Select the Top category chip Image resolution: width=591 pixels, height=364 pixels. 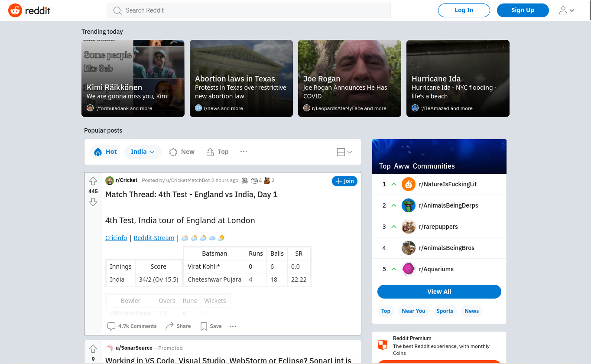pyautogui.click(x=386, y=311)
